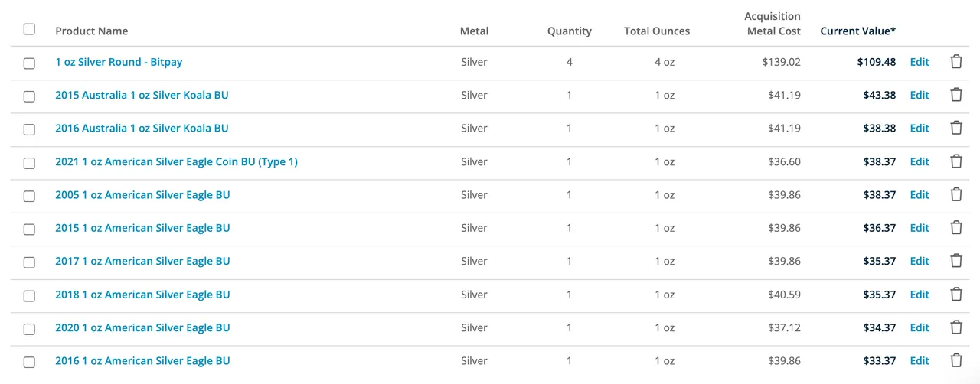
Task: Select the 2018 American Silver Eagle checkbox
Action: pos(29,295)
